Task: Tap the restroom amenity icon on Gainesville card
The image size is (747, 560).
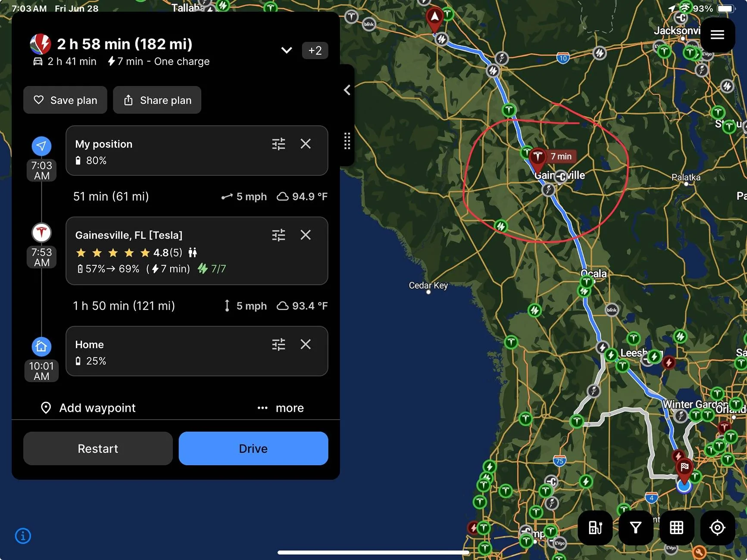Action: tap(193, 252)
